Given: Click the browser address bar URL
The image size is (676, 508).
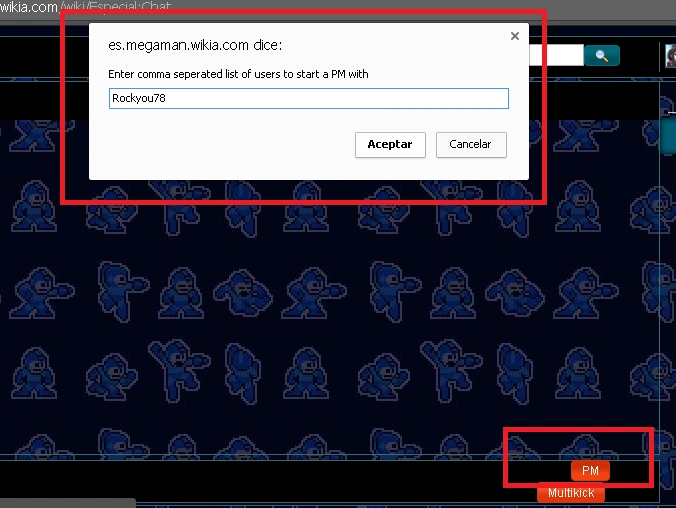Looking at the screenshot, I should 85,6.
